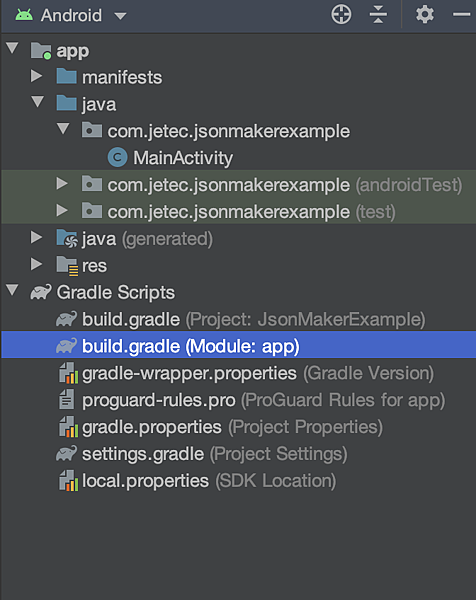476x600 pixels.
Task: Hide the project panel with the minus icon
Action: click(x=461, y=15)
